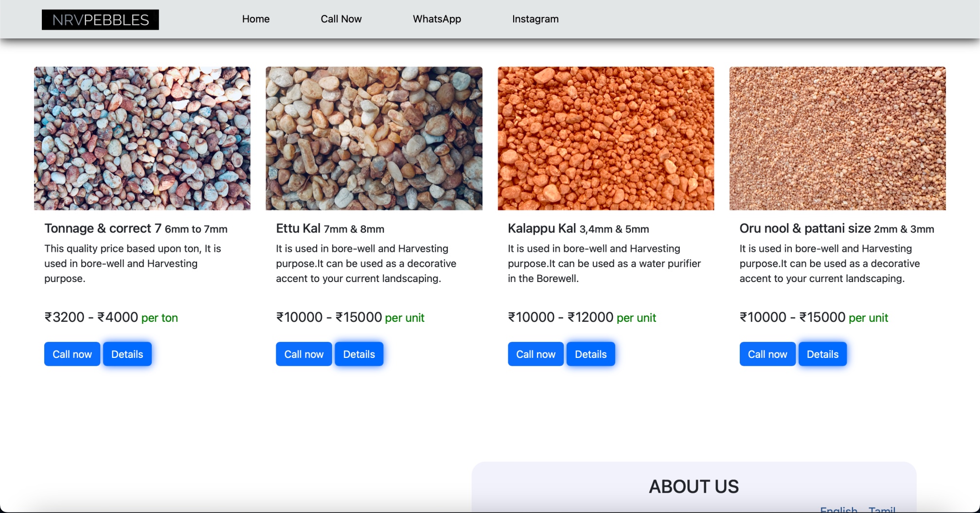Switch About Us language to Tamil
Screen dimensions: 980x513
coord(882,510)
